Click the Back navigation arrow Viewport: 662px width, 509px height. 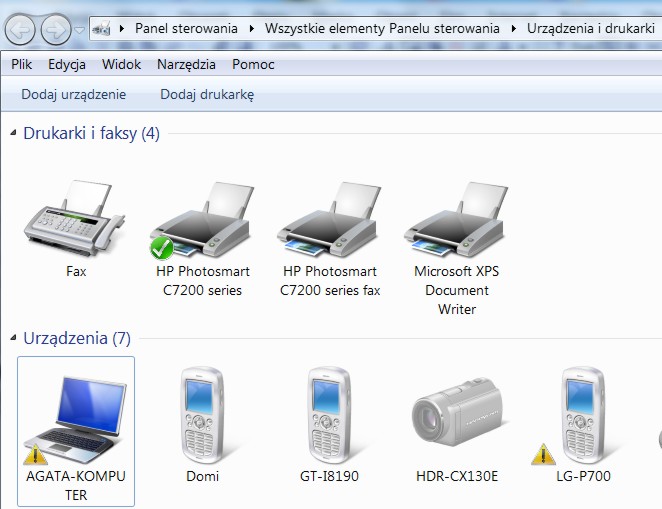(20, 30)
